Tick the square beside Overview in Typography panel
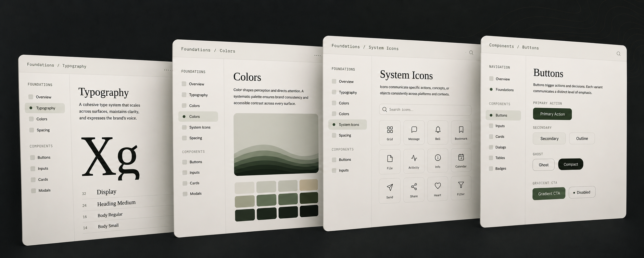The image size is (644, 258). coord(31,97)
